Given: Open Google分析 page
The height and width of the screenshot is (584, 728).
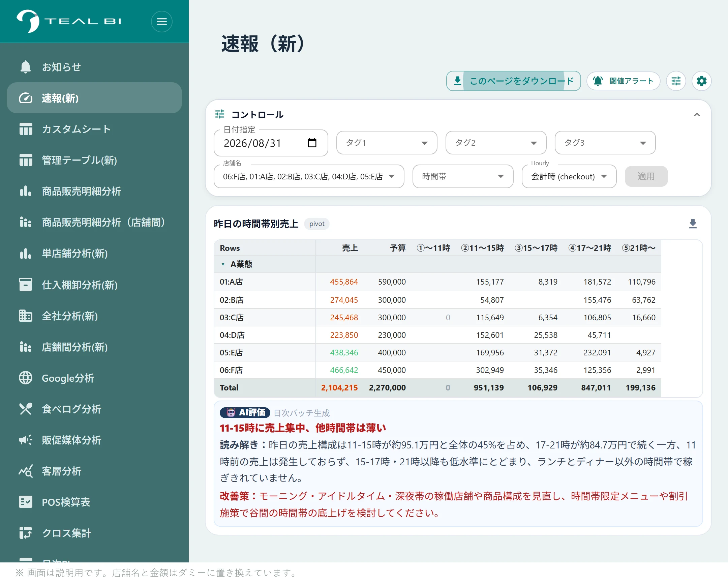Looking at the screenshot, I should point(94,378).
